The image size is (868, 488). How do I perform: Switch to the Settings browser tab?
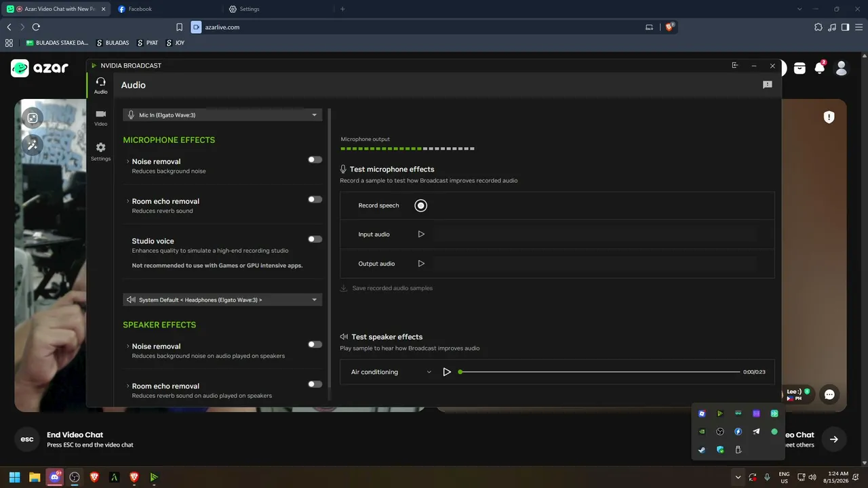(277, 9)
